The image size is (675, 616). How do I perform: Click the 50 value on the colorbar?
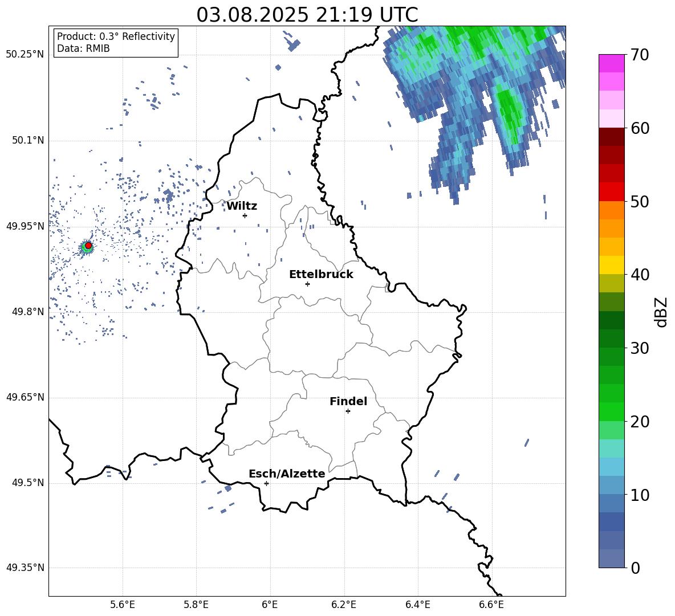640,202
